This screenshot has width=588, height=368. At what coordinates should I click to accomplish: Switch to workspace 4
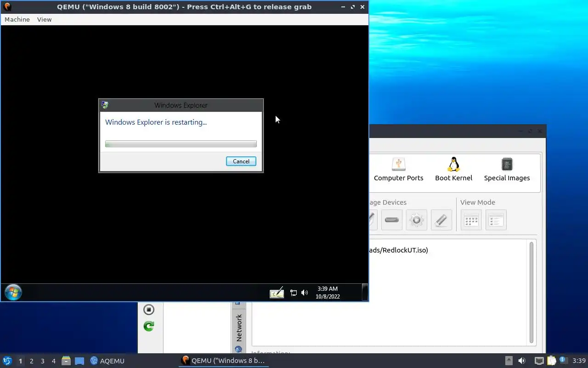coord(53,361)
